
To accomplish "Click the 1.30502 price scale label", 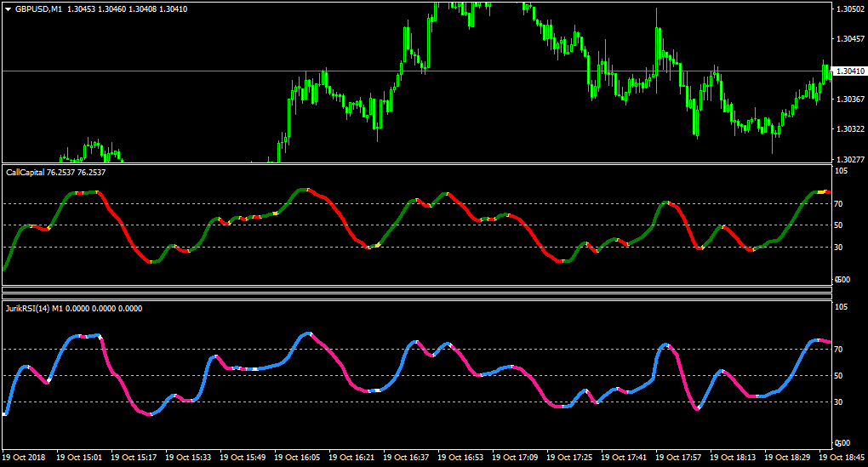I will coord(850,9).
